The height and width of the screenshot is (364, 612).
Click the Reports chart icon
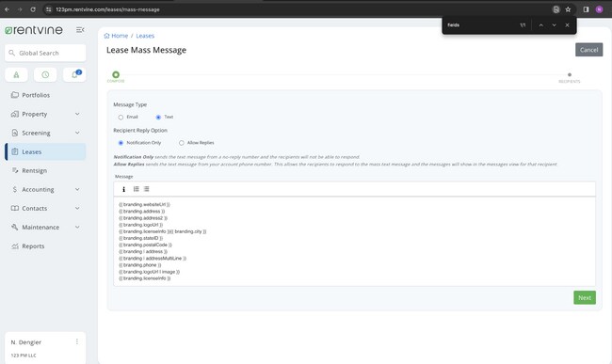[15, 245]
